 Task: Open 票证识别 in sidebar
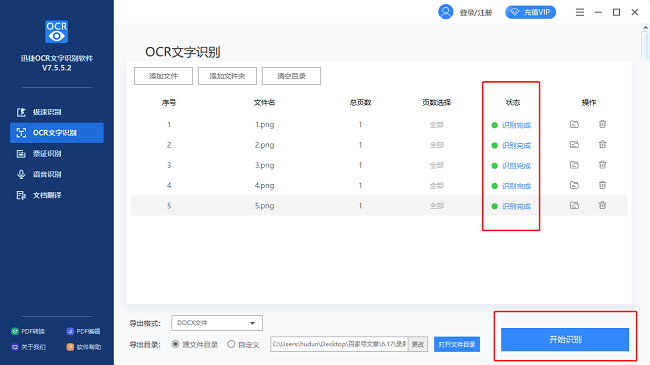point(56,153)
